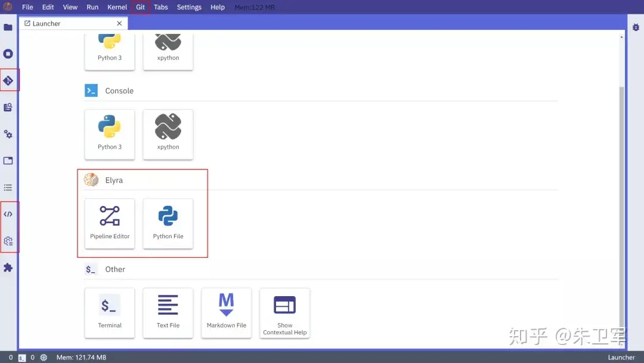Open the Git menu

pyautogui.click(x=141, y=7)
